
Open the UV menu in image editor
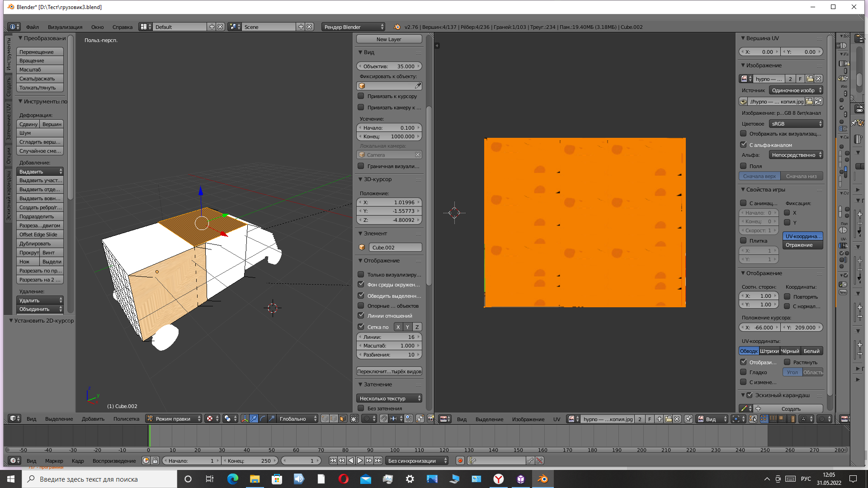pos(557,419)
